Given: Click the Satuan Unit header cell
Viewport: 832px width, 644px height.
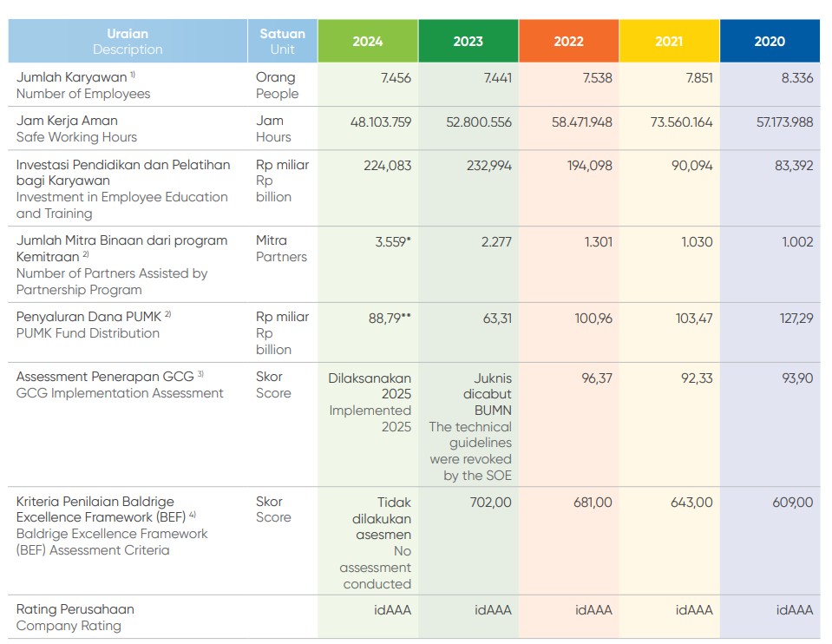Looking at the screenshot, I should click(282, 42).
